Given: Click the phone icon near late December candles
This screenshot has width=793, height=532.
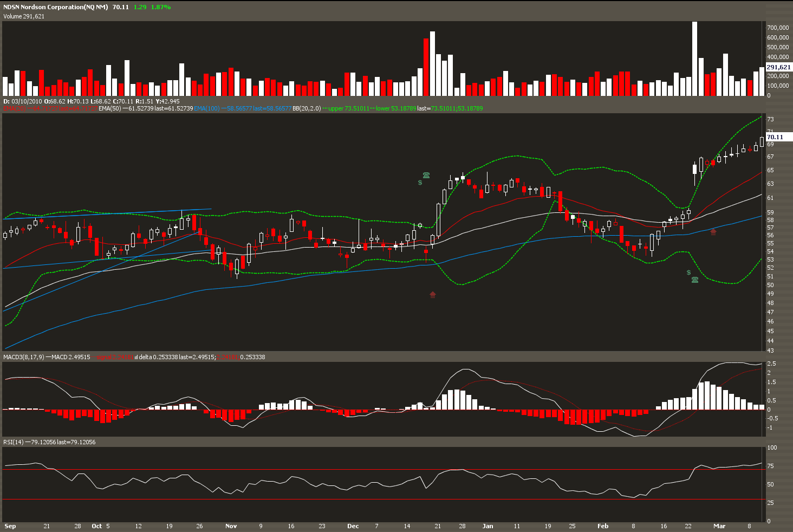Looking at the screenshot, I should [x=426, y=175].
